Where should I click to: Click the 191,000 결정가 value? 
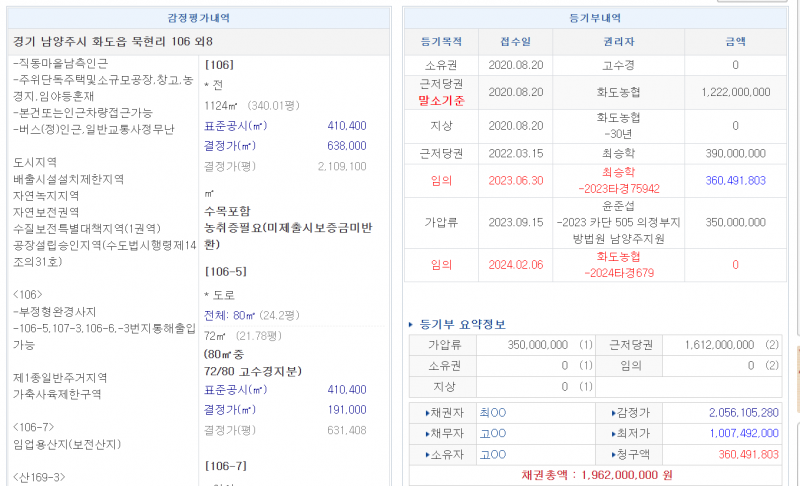tap(347, 410)
